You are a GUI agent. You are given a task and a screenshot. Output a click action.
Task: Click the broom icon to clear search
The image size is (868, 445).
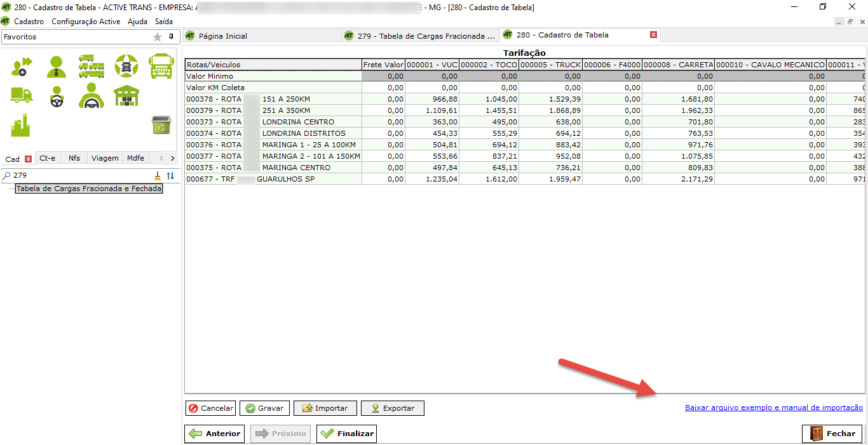pyautogui.click(x=158, y=176)
